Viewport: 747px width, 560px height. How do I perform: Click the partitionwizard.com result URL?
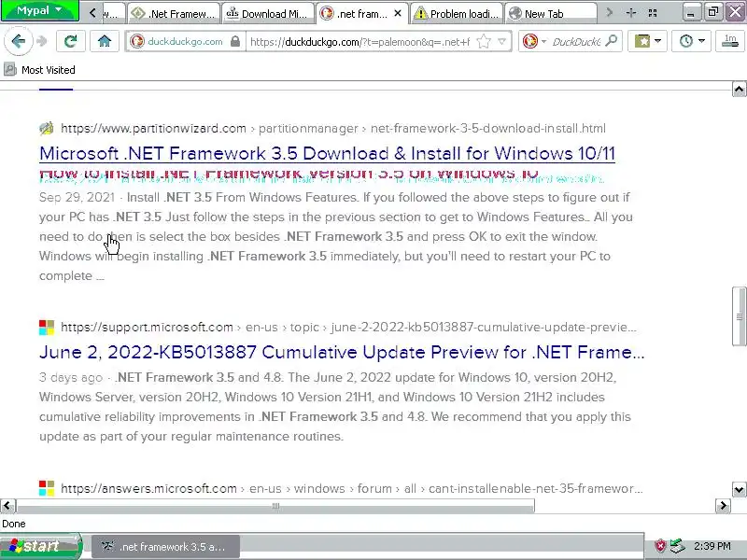[x=153, y=128]
